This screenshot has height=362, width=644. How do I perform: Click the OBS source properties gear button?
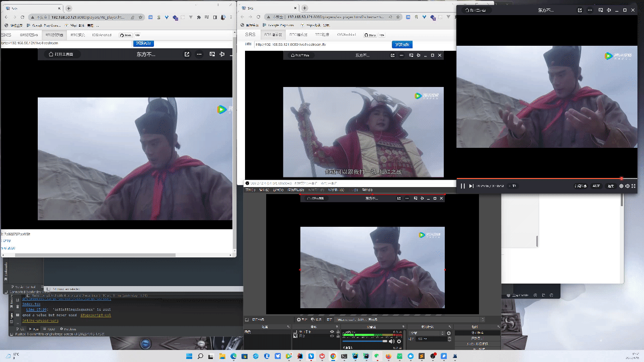coord(302,319)
